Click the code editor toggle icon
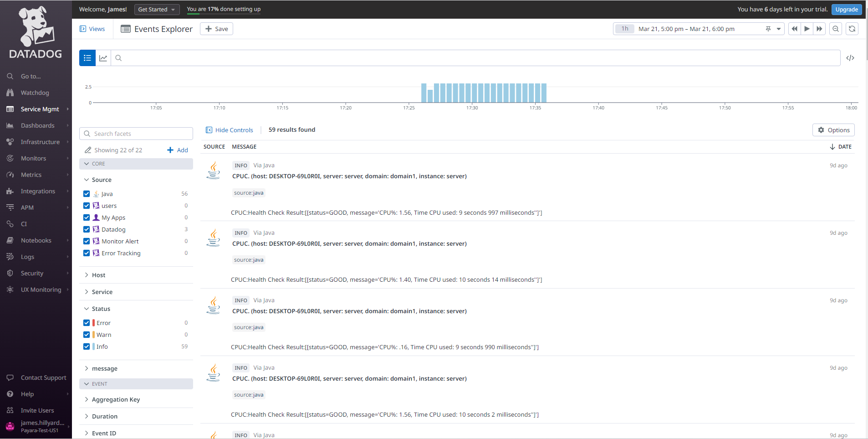 point(850,58)
